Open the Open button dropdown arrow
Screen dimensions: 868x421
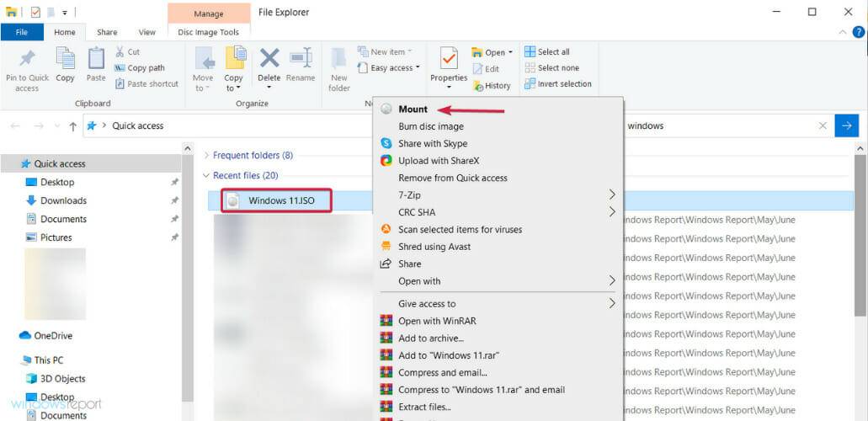510,52
